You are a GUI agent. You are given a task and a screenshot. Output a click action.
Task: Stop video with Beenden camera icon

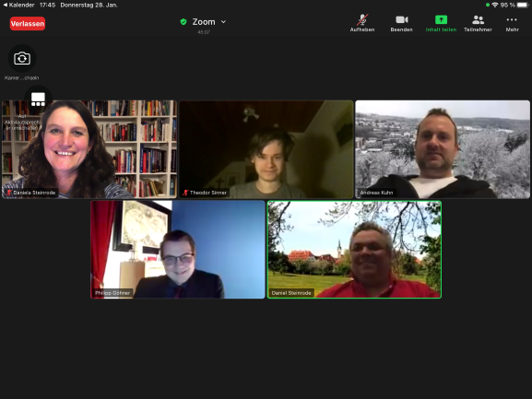click(401, 23)
